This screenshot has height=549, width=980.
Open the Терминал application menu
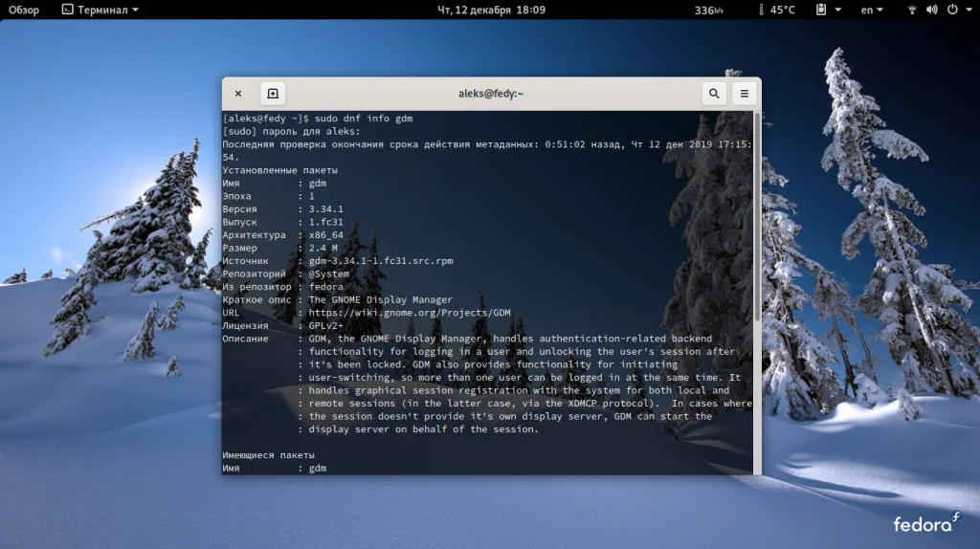[x=100, y=10]
